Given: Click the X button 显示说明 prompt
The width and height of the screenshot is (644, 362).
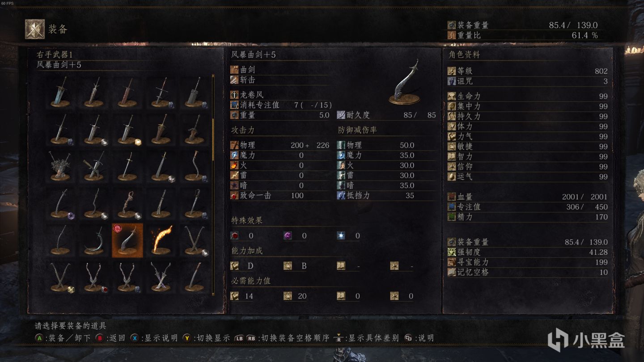Looking at the screenshot, I should [154, 338].
